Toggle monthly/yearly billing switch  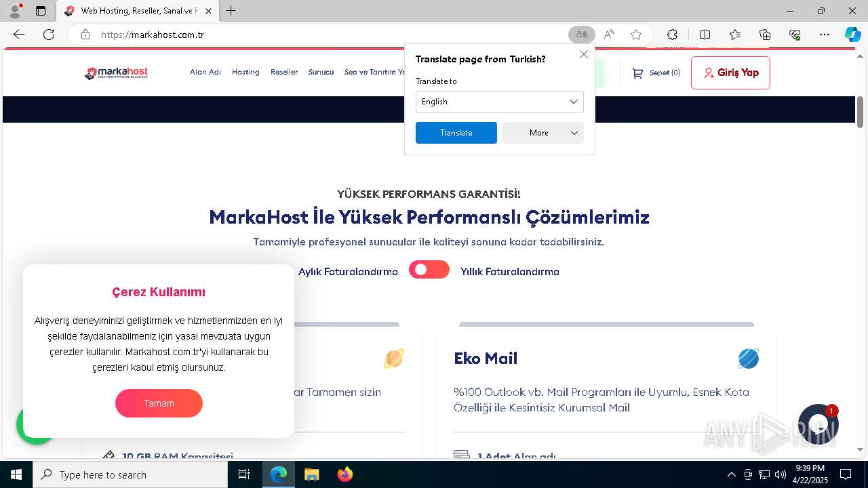click(429, 270)
